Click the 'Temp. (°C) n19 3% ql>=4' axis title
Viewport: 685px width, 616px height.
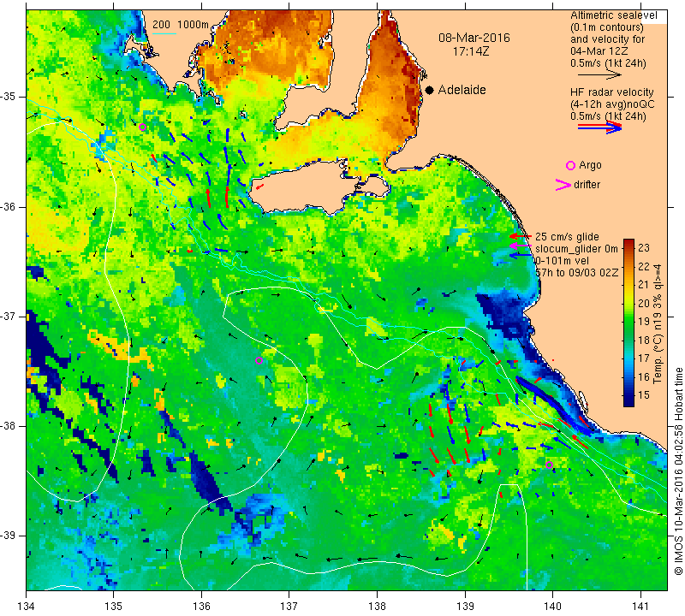click(x=658, y=323)
